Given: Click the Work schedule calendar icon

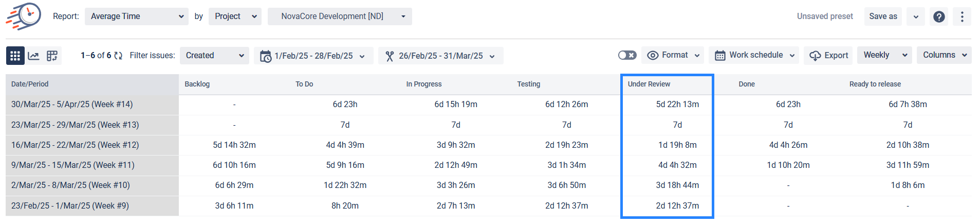Looking at the screenshot, I should point(720,56).
